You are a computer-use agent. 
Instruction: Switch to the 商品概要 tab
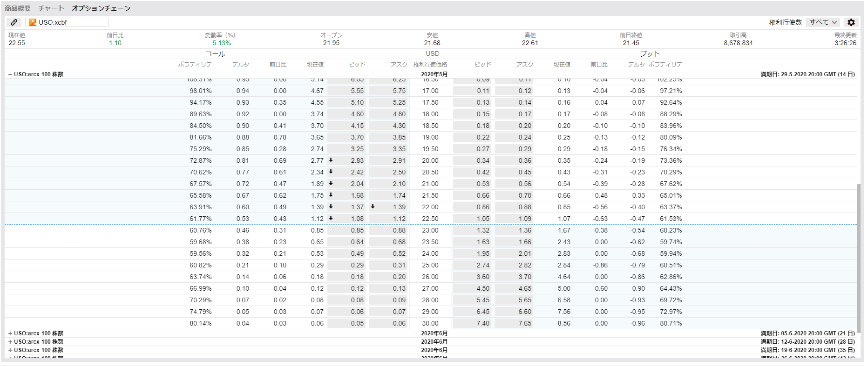(18, 8)
